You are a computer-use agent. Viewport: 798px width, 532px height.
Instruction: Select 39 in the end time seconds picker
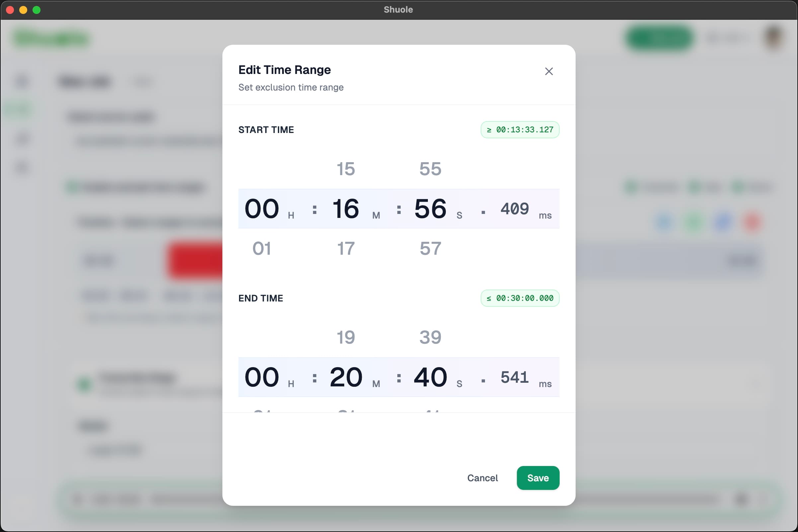point(430,337)
